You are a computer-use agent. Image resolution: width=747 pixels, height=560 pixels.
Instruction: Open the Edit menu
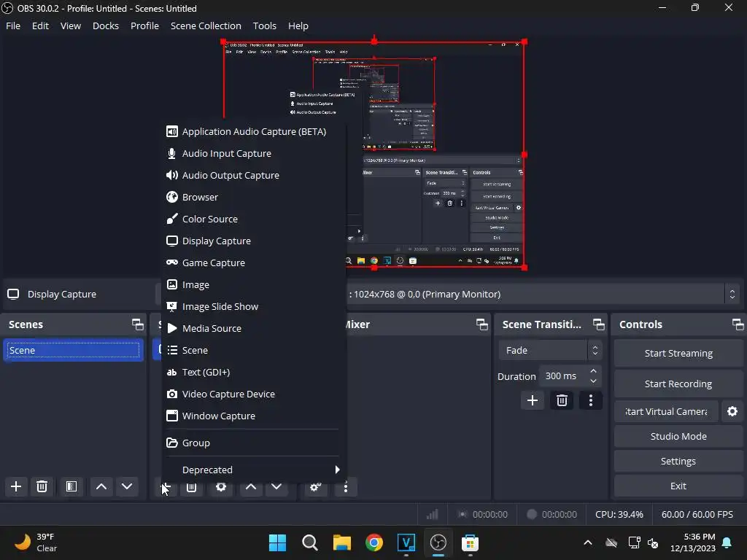(41, 26)
